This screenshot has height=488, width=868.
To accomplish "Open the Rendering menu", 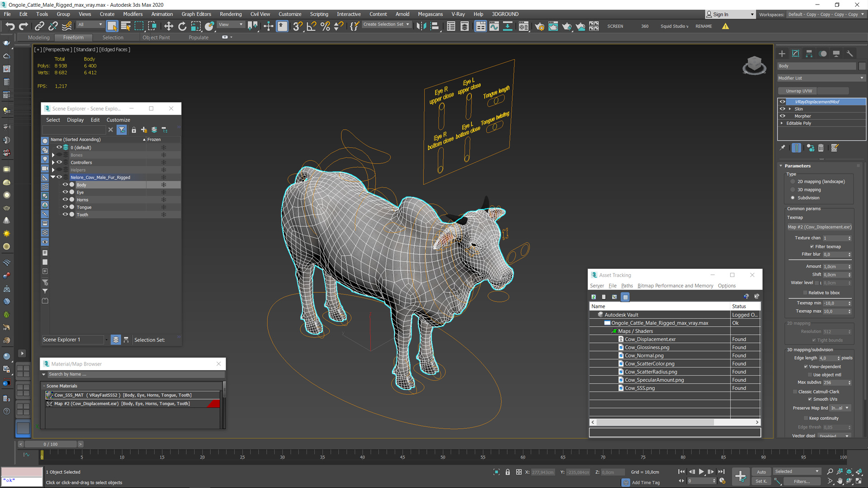I will [231, 14].
